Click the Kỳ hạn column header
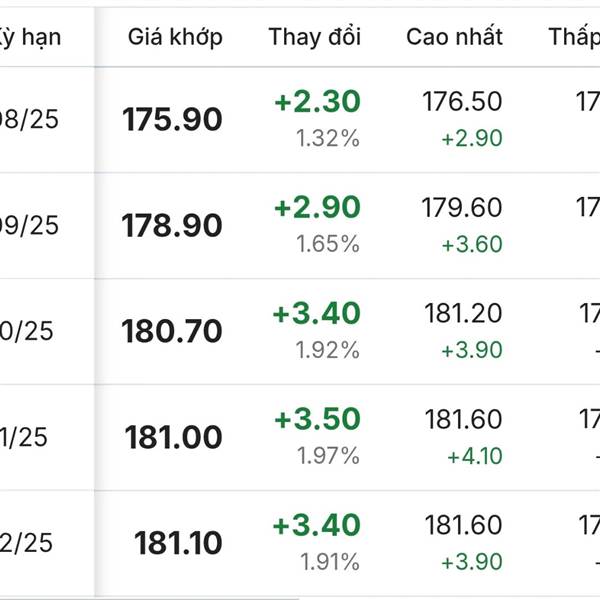This screenshot has width=600, height=600. (30, 38)
